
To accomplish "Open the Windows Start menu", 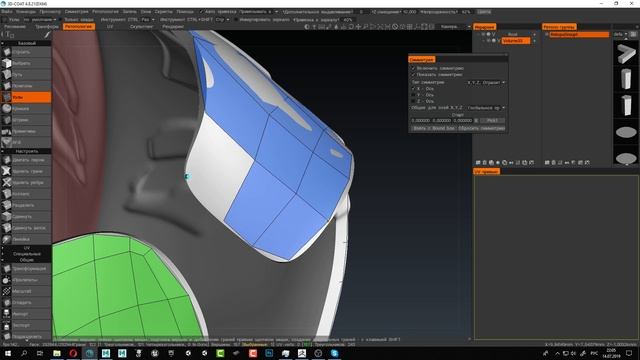I will tap(8, 353).
